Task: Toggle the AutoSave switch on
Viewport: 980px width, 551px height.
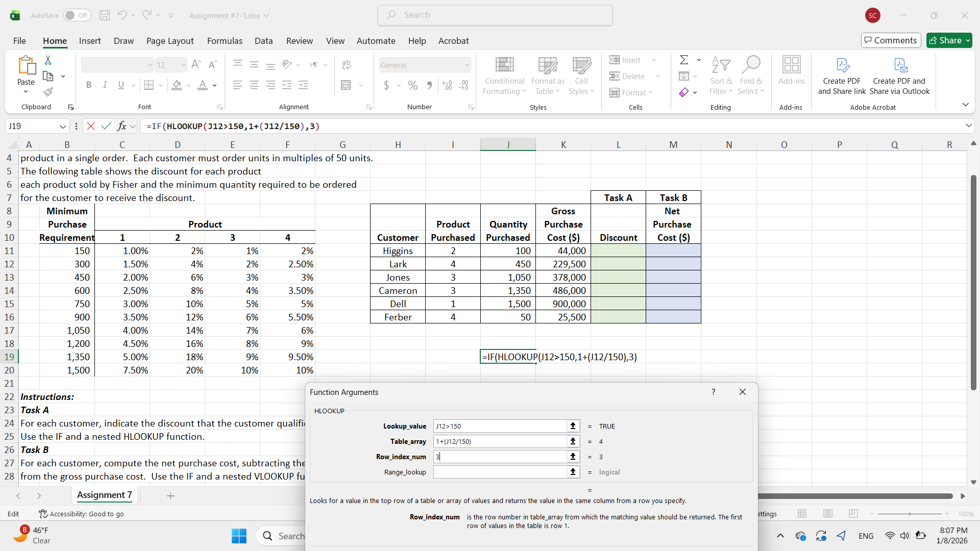Action: click(x=77, y=15)
